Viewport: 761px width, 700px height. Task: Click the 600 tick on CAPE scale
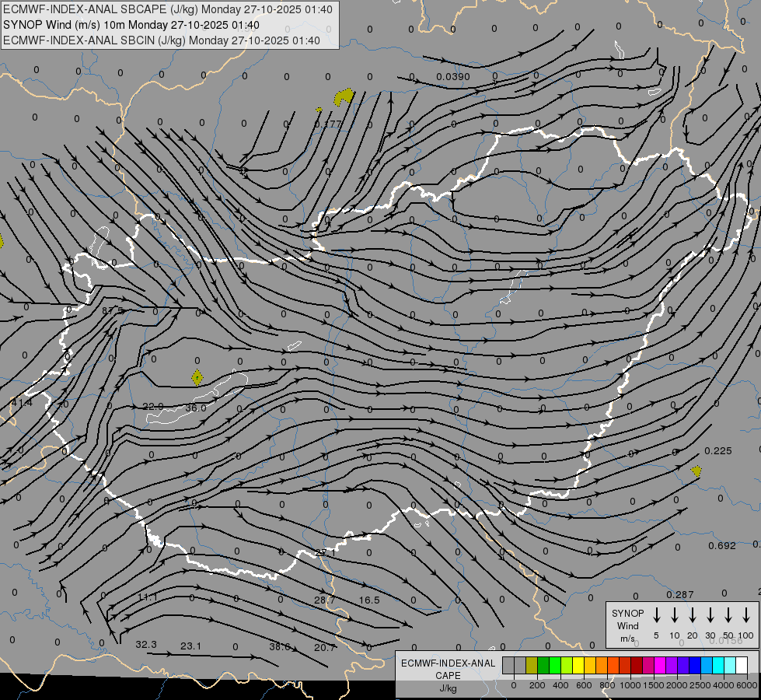click(584, 685)
